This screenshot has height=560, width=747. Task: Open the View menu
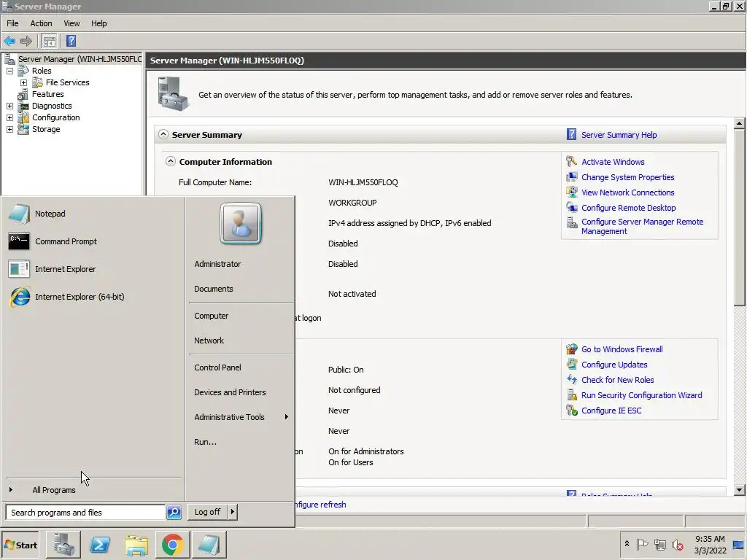72,23
